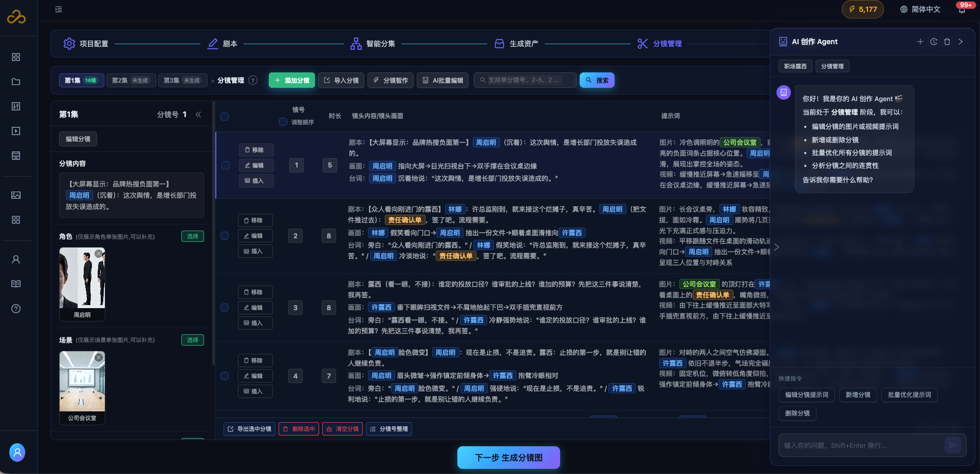Select checkbox for shot 3 row
The width and height of the screenshot is (980, 474).
(225, 308)
